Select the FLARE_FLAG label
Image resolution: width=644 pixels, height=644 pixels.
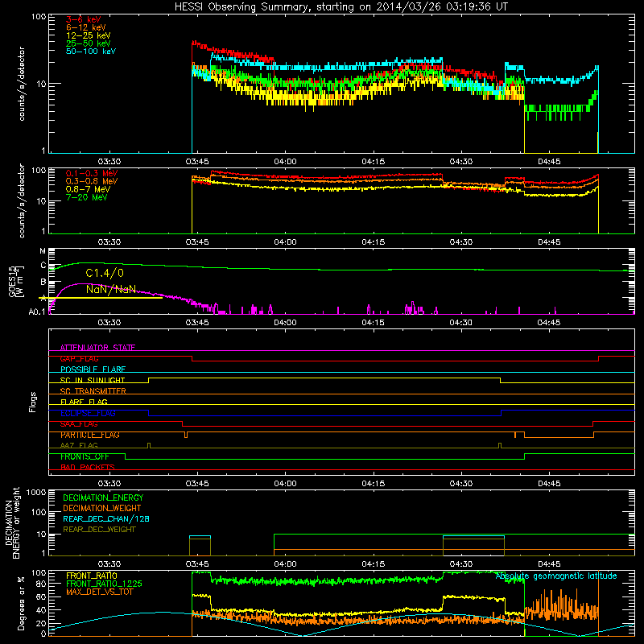84,402
